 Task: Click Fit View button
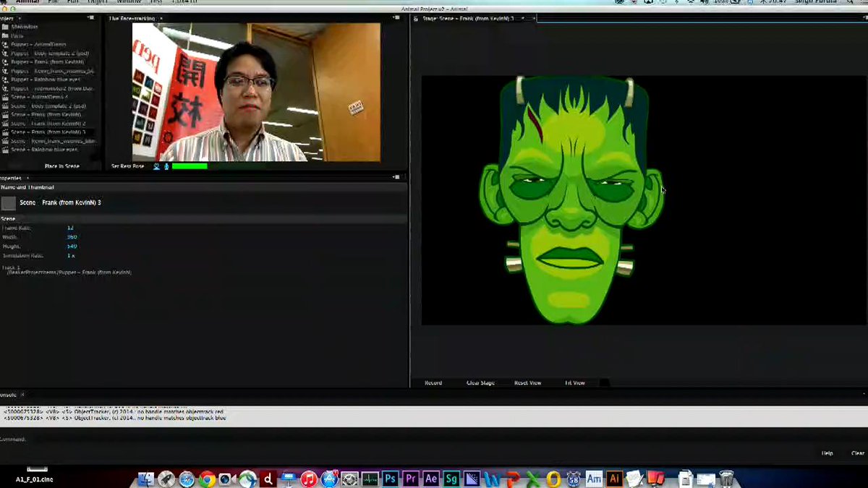click(x=575, y=382)
